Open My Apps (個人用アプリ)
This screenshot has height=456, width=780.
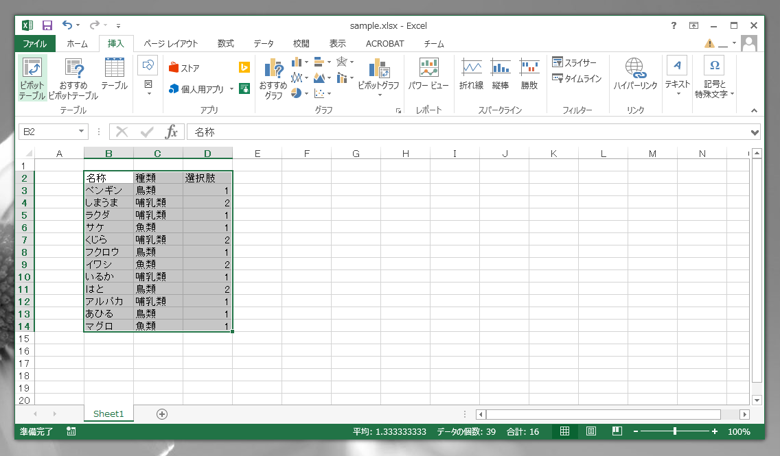click(197, 89)
